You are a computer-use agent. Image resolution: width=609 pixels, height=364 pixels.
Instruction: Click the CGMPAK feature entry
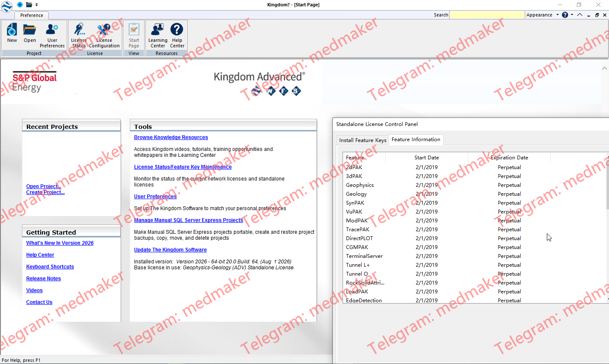[357, 247]
